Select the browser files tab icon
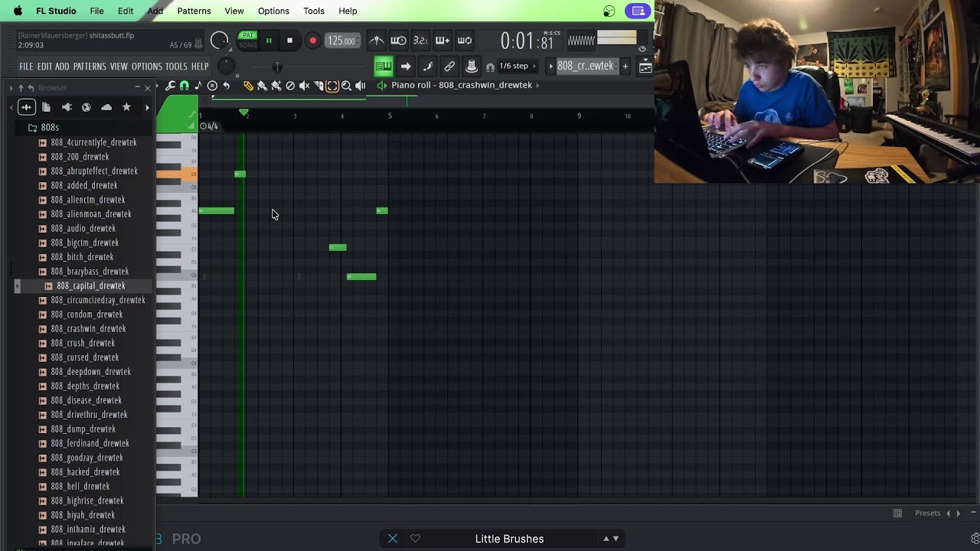 (x=46, y=107)
